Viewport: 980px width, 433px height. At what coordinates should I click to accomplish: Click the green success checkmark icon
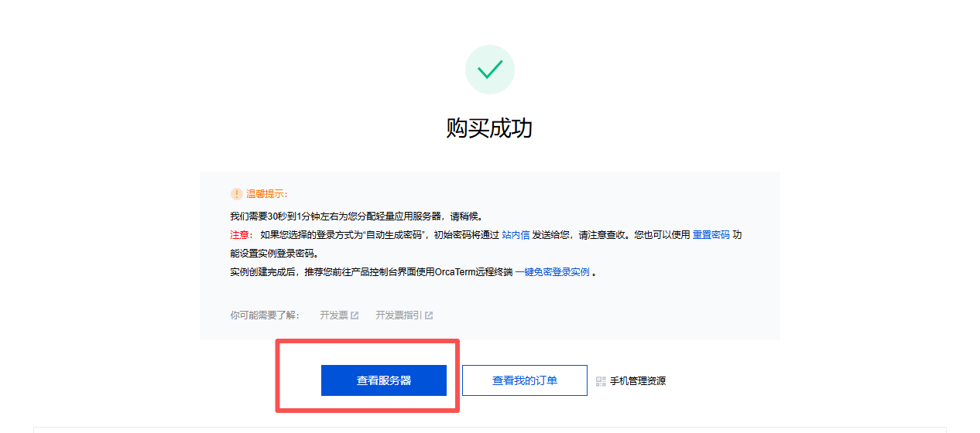[489, 70]
